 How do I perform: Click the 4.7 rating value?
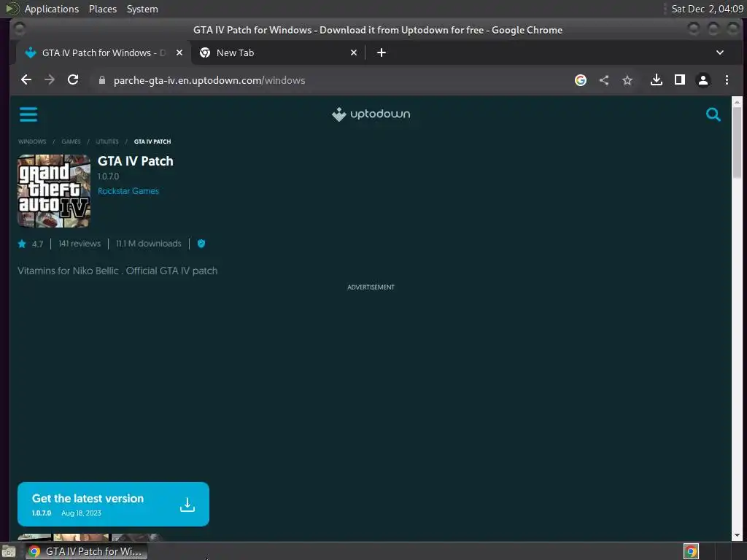(x=38, y=244)
